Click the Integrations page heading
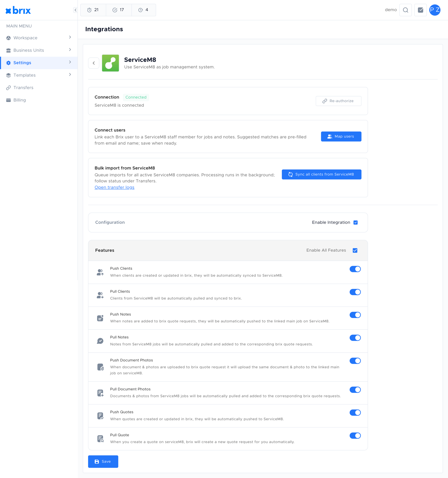The width and height of the screenshot is (448, 478). [x=104, y=29]
